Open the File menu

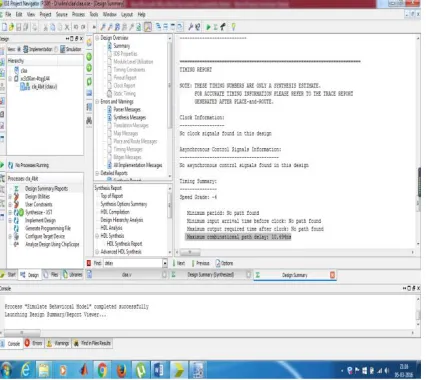click(8, 14)
